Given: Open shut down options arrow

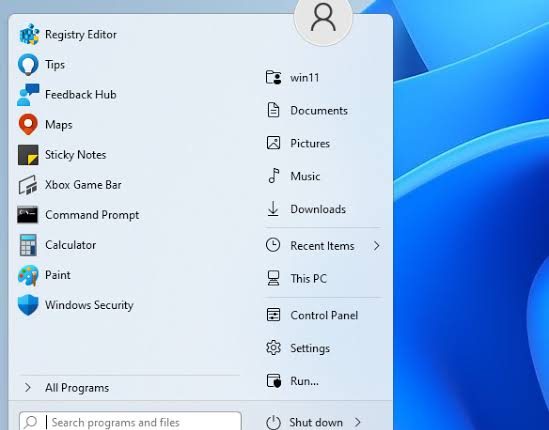Looking at the screenshot, I should 357,422.
